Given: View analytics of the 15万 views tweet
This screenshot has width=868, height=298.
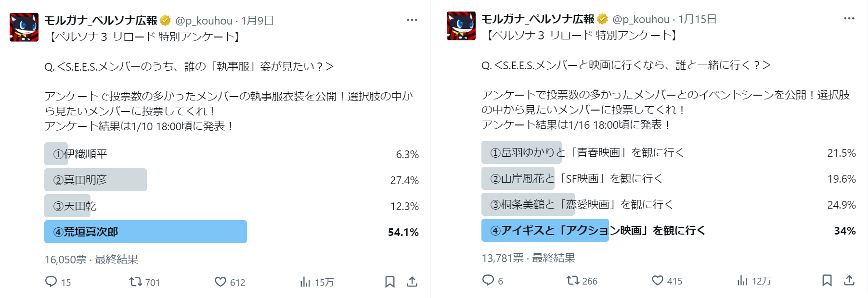Looking at the screenshot, I should (305, 282).
